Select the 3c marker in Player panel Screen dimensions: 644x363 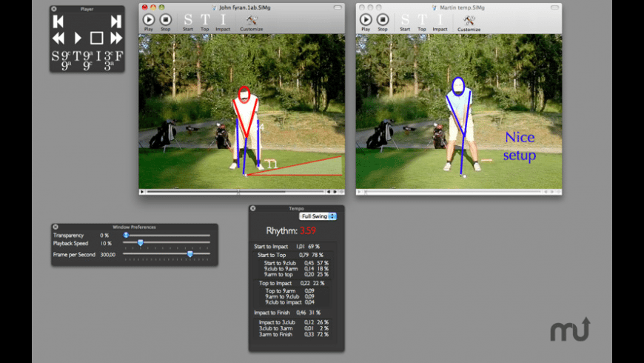coord(108,55)
